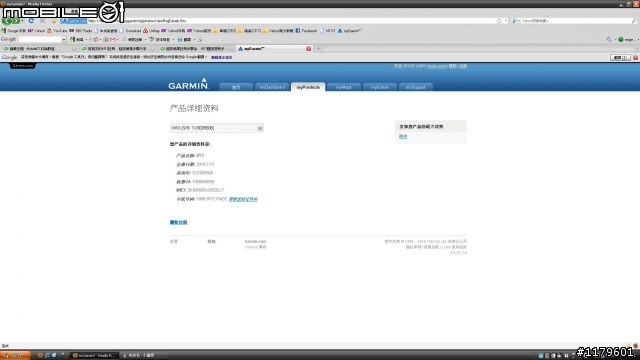The height and width of the screenshot is (360, 640).
Task: Click the Gmail icon in Google toolbar
Action: pyautogui.click(x=113, y=40)
